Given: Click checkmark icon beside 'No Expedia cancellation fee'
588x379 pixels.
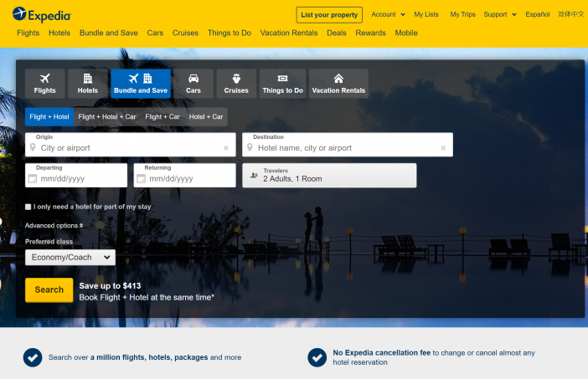Looking at the screenshot, I should coord(317,357).
